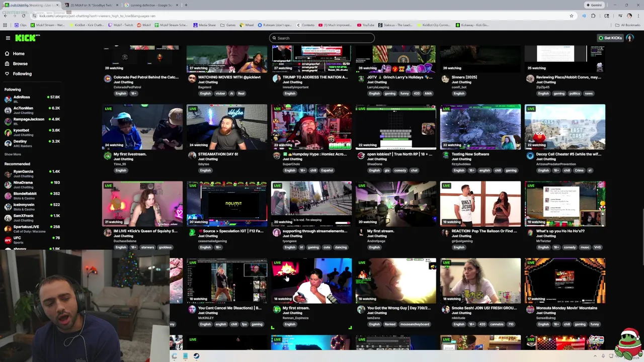Image resolution: width=644 pixels, height=362 pixels.
Task: Select BlondeRabbit avatar in Recommended
Action: click(x=8, y=195)
